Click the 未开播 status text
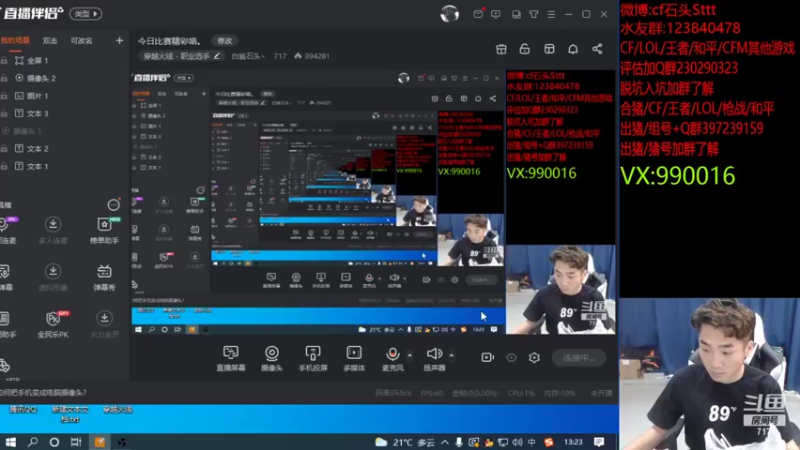Viewport: 800px width, 450px height. tap(602, 393)
